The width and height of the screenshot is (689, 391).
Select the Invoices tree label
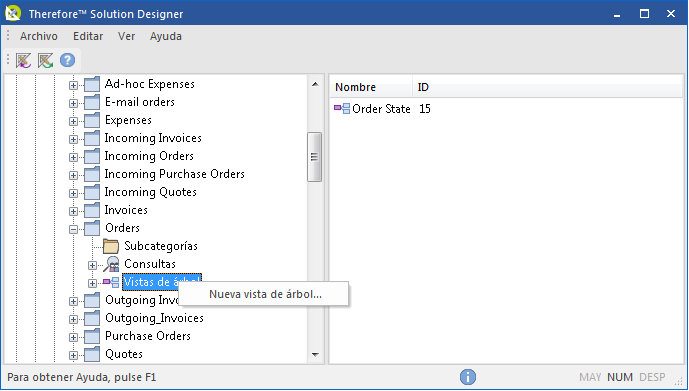click(x=126, y=210)
